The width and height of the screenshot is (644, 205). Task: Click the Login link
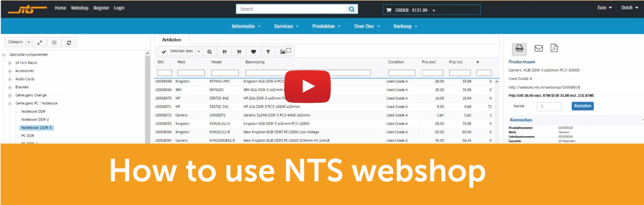pos(119,8)
